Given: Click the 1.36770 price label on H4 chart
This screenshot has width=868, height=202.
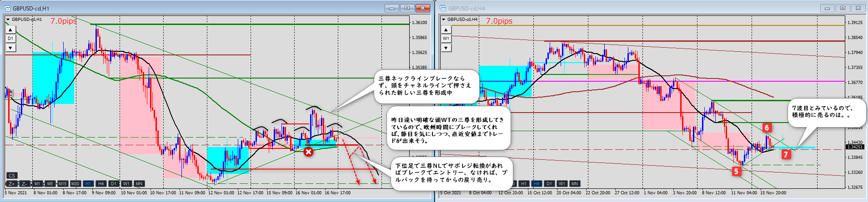Looking at the screenshot, I should click(855, 83).
